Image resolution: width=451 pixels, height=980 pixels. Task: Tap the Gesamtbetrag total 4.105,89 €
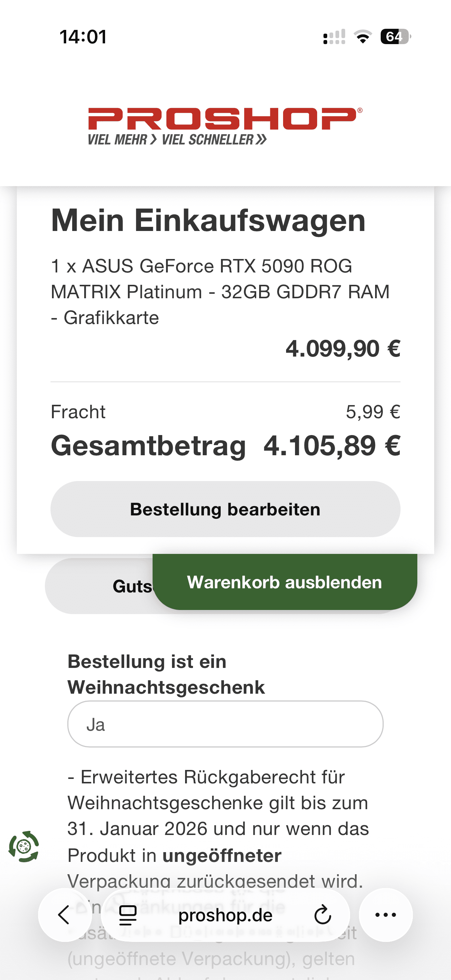tap(331, 446)
